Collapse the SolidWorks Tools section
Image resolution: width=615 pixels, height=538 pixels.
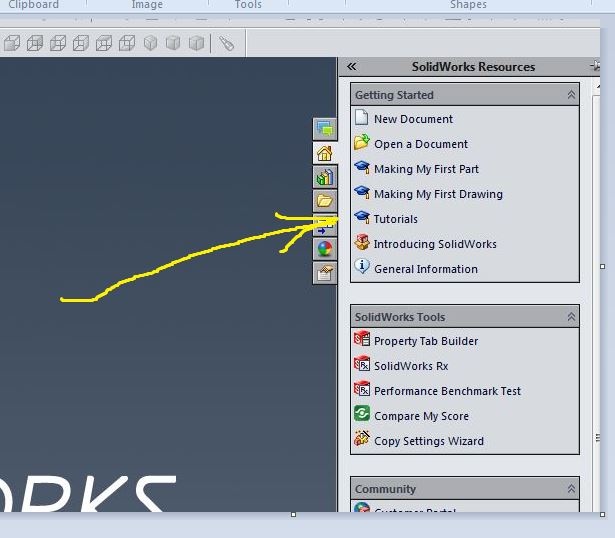[x=571, y=317]
